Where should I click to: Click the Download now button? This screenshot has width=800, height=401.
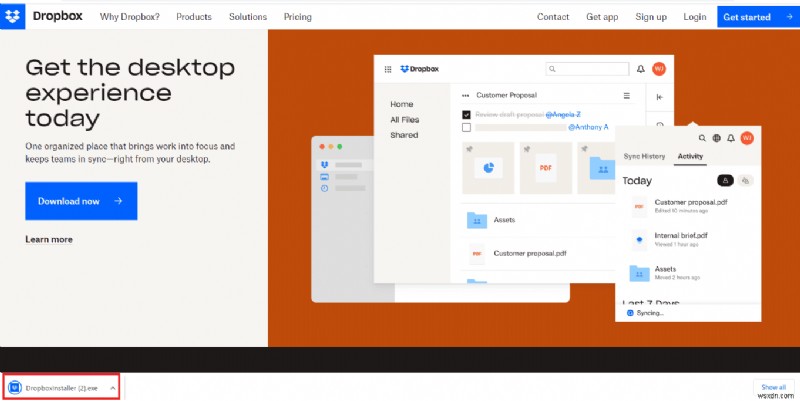click(81, 201)
